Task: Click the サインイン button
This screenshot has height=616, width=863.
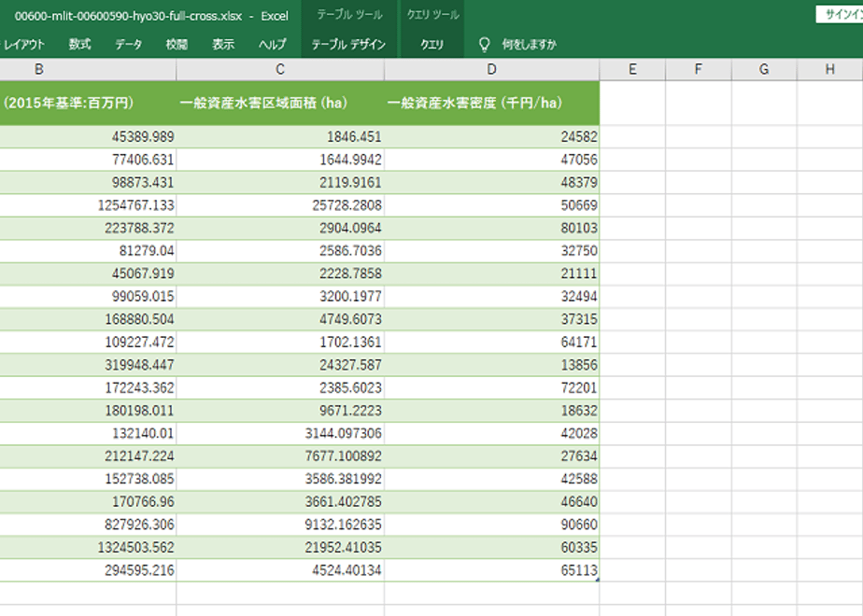Action: [x=840, y=15]
